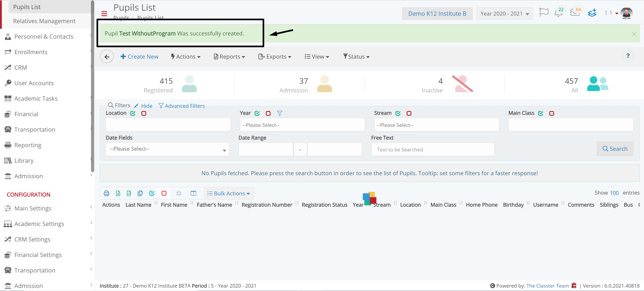
Task: Export table to CSV icon
Action: [x=129, y=193]
